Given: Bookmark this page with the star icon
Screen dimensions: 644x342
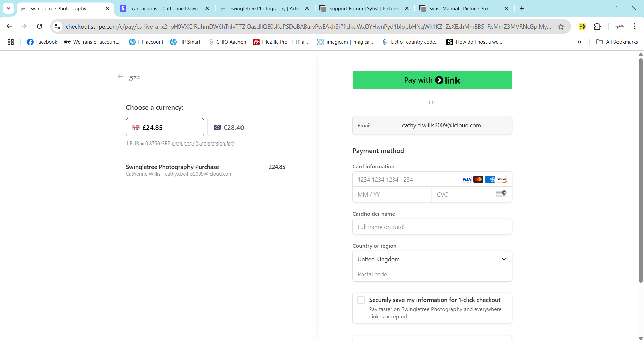Looking at the screenshot, I should (x=561, y=26).
